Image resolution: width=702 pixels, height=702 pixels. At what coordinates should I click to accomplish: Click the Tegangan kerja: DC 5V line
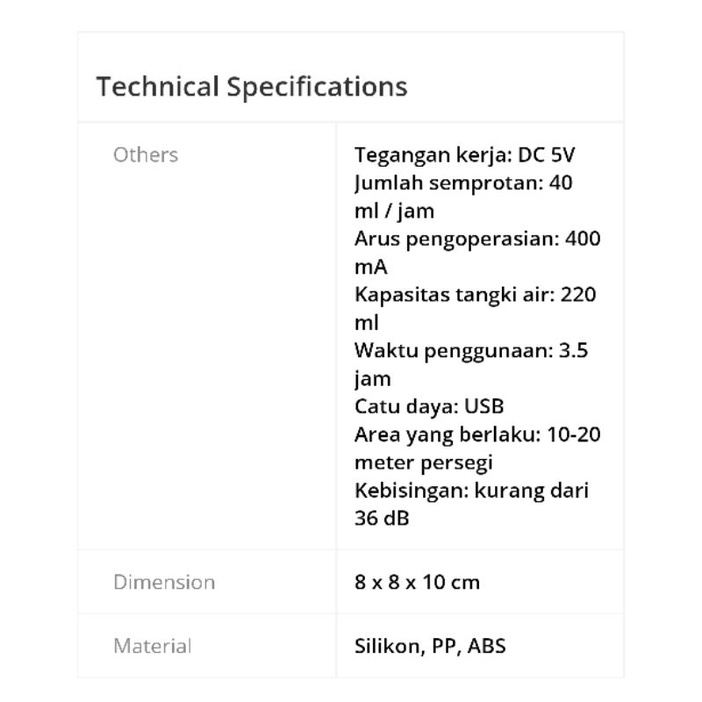coord(465,156)
